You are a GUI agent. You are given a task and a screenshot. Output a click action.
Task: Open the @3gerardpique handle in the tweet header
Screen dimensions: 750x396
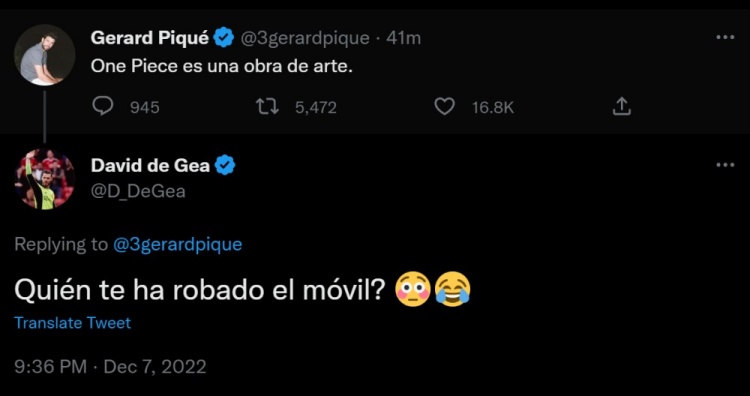tap(304, 38)
